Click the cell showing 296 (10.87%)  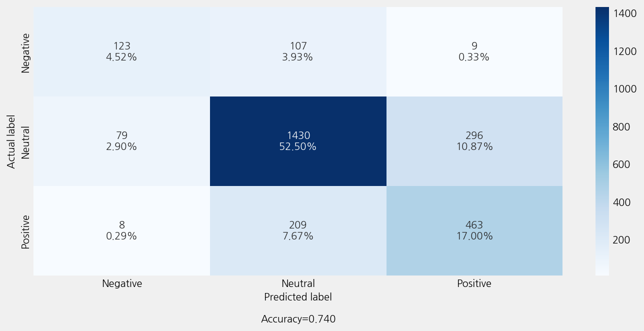pos(474,141)
